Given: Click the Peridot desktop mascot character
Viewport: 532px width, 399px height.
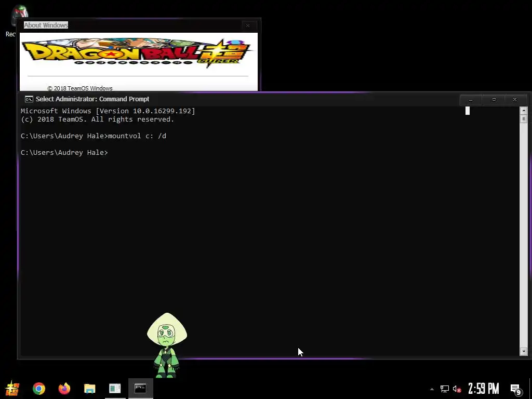Looking at the screenshot, I should pyautogui.click(x=167, y=345).
